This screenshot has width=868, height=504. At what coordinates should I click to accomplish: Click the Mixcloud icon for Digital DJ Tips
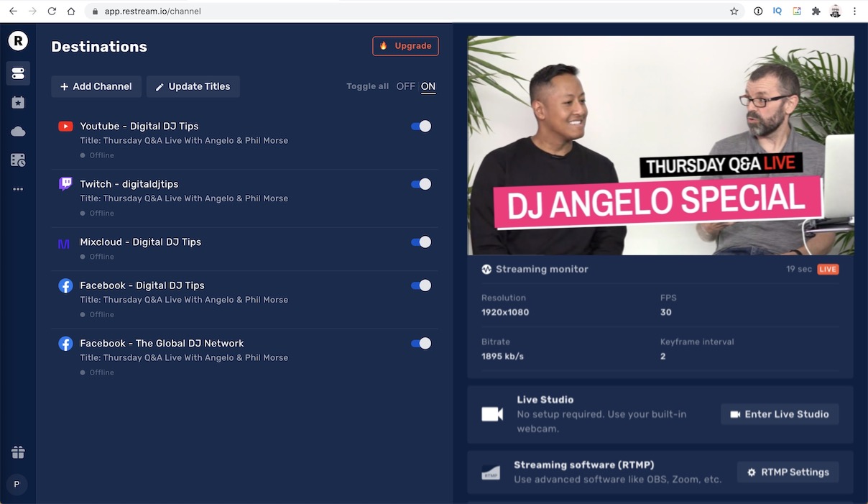[65, 242]
